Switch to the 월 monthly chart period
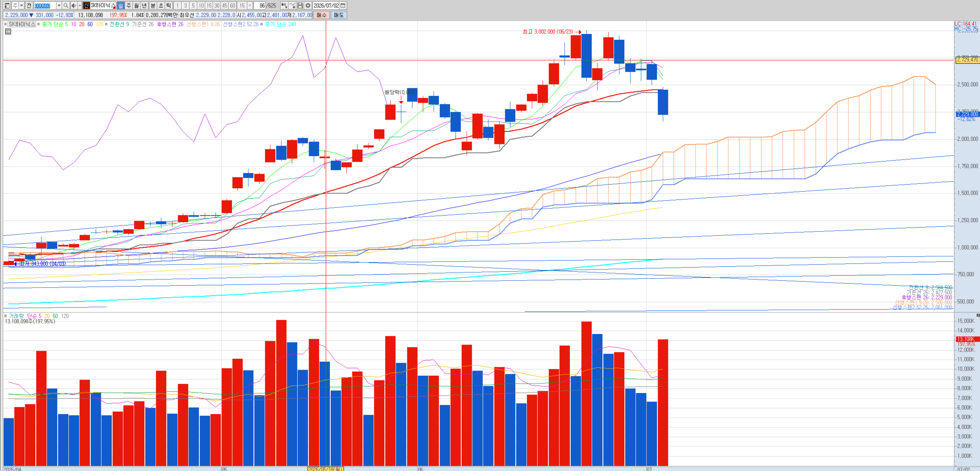 (x=136, y=5)
